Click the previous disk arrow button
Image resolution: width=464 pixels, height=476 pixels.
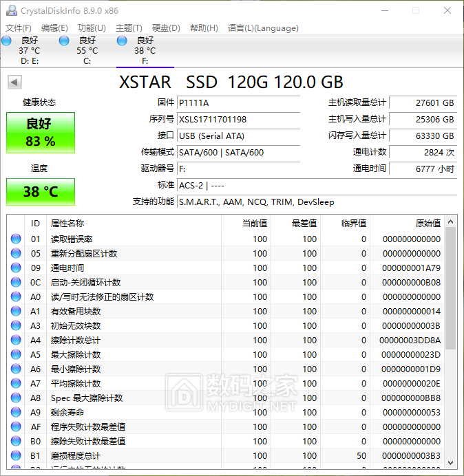tap(14, 83)
